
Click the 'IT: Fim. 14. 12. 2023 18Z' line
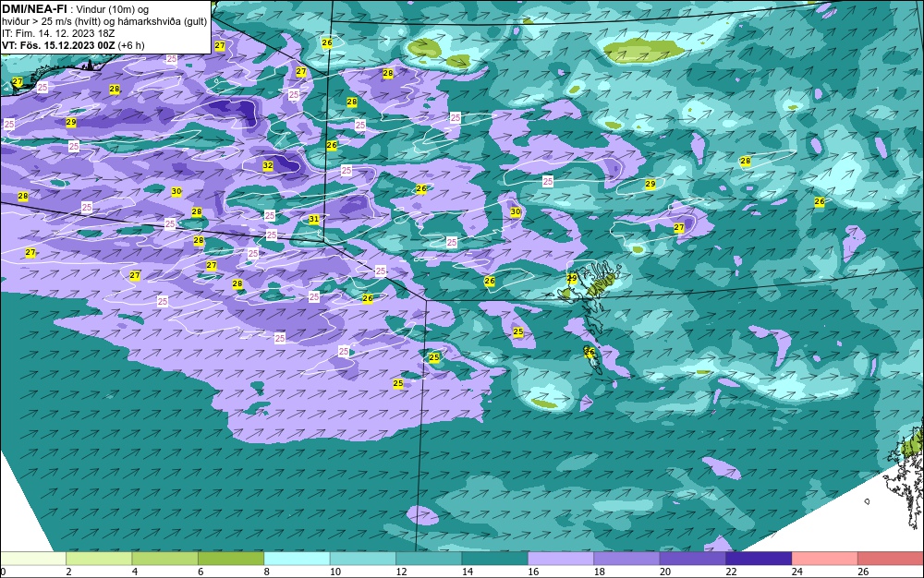58,33
